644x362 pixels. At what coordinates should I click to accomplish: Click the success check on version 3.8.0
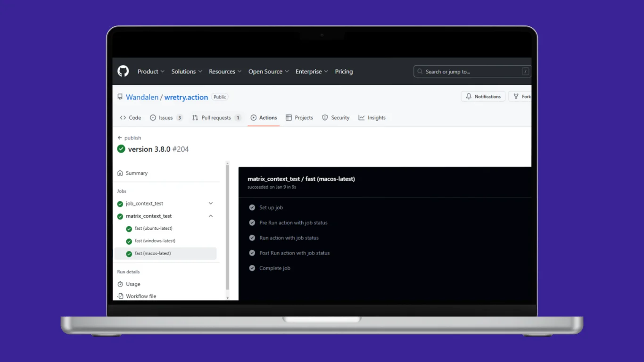pos(121,148)
